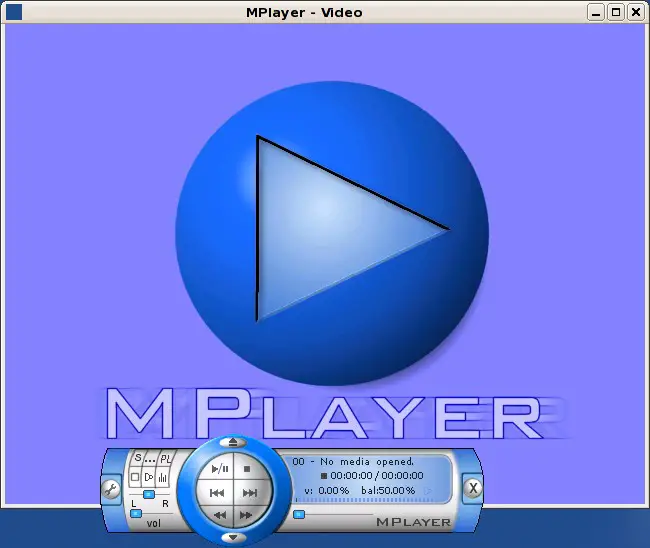Click the vol slider handle
The image size is (650, 548).
(x=136, y=513)
